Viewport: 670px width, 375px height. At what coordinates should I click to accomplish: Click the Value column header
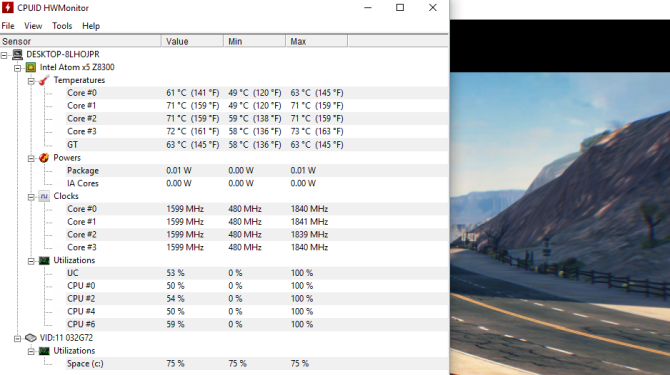coord(192,41)
